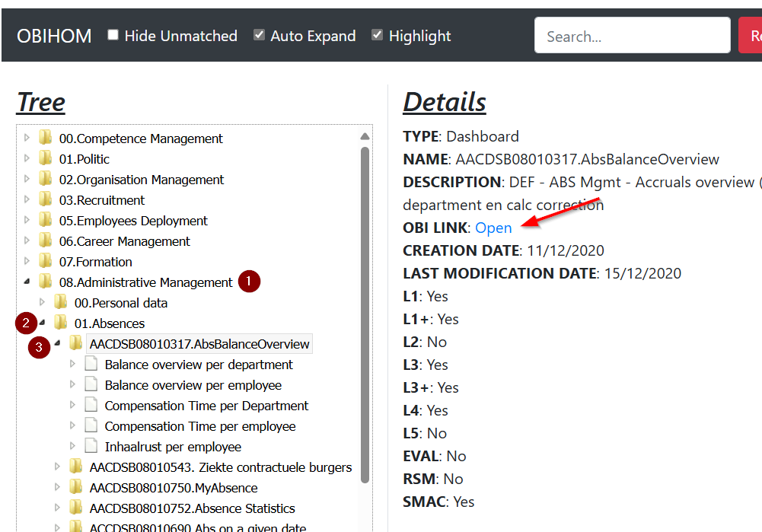Click the folder icon beside 01.Absences
The width and height of the screenshot is (762, 532).
click(61, 323)
